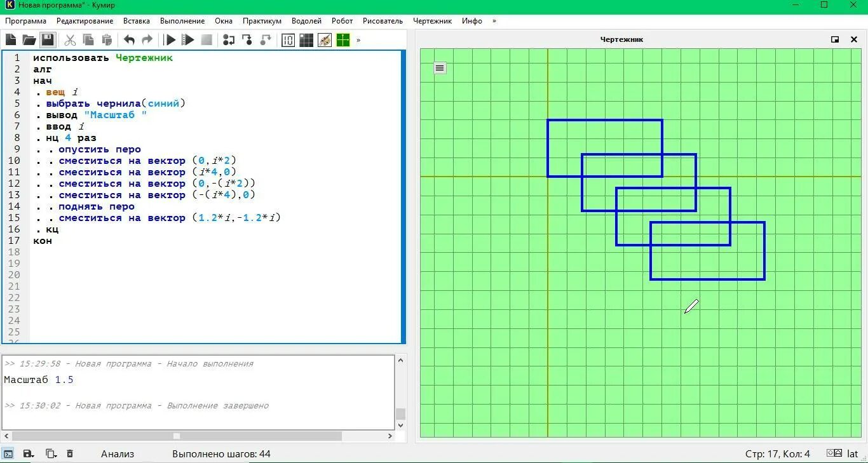This screenshot has width=868, height=463.
Task: Open the Окна menu
Action: click(x=224, y=21)
